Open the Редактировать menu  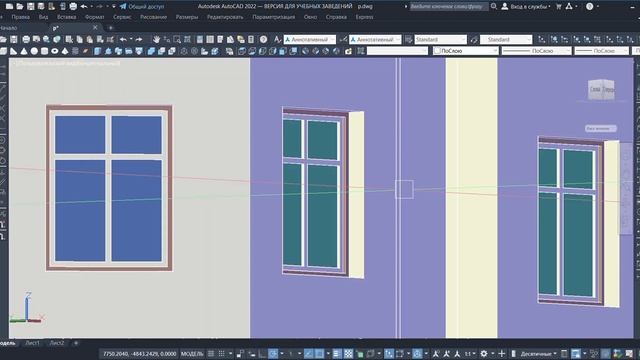pyautogui.click(x=225, y=17)
